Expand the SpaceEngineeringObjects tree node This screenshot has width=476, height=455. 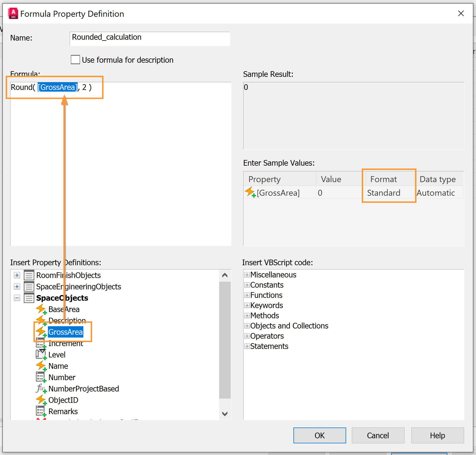17,287
